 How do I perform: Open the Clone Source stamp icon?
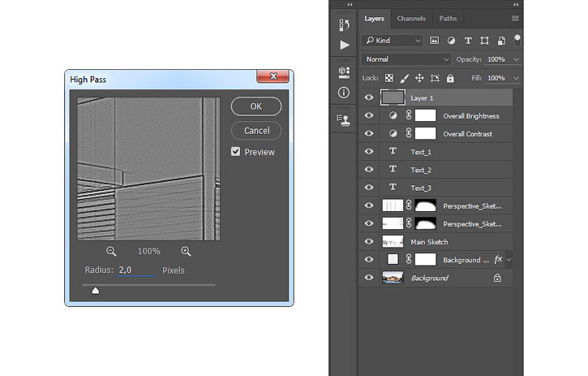[x=344, y=120]
